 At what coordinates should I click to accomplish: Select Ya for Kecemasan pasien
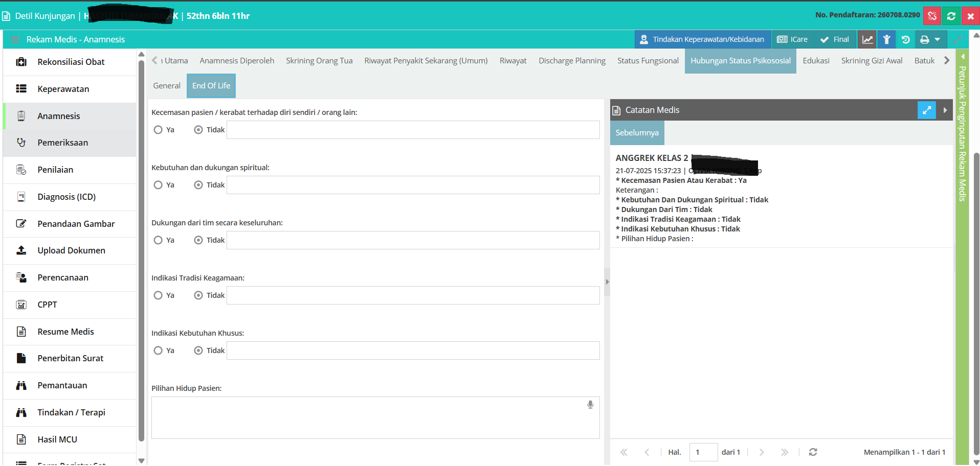158,130
